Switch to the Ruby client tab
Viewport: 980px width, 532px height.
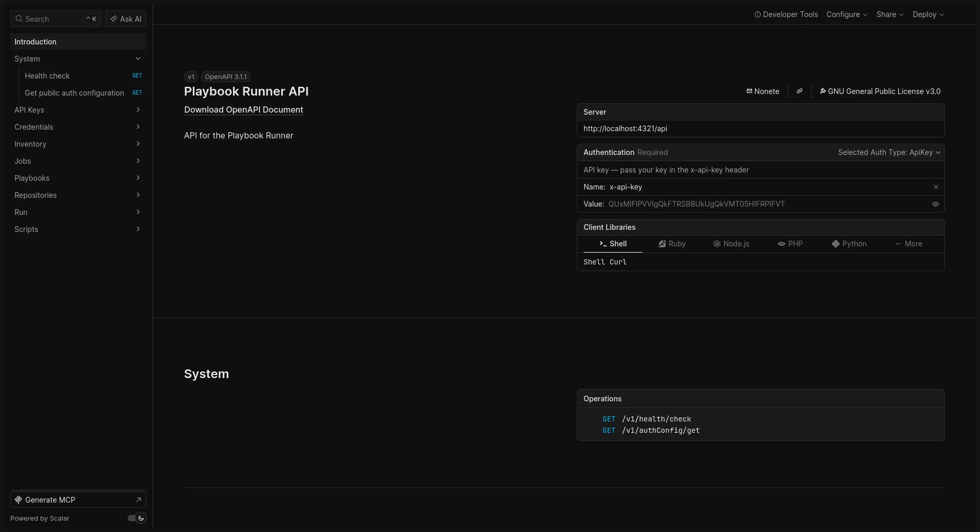[672, 244]
